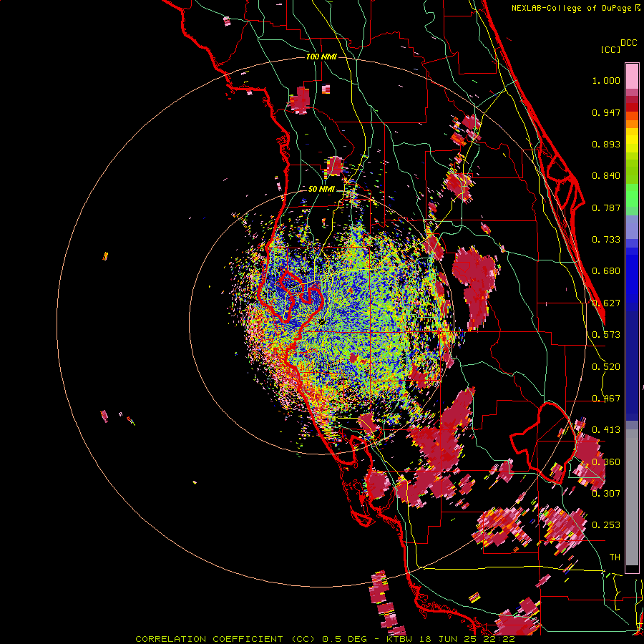Viewport: 644px width, 644px height.
Task: Select the 0.840 scale value
Action: tap(606, 176)
